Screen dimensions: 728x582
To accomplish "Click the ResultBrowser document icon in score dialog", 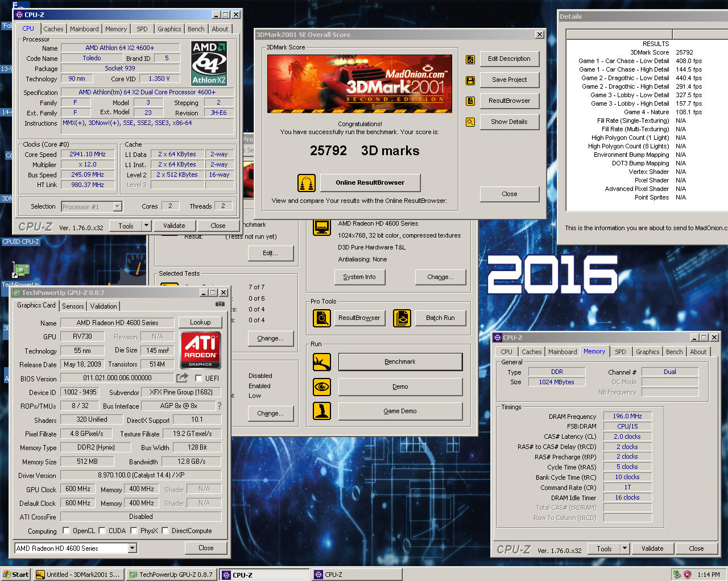I will (x=470, y=101).
